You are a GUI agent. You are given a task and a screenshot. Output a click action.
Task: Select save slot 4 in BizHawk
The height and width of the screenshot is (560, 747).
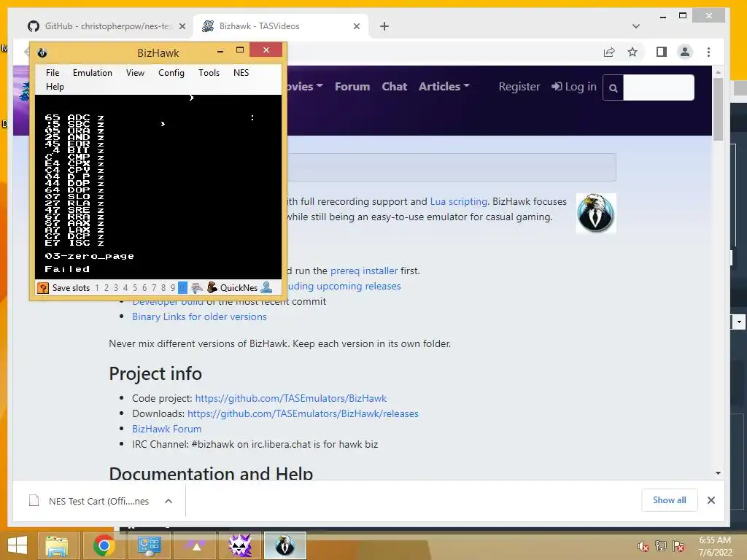pyautogui.click(x=125, y=287)
